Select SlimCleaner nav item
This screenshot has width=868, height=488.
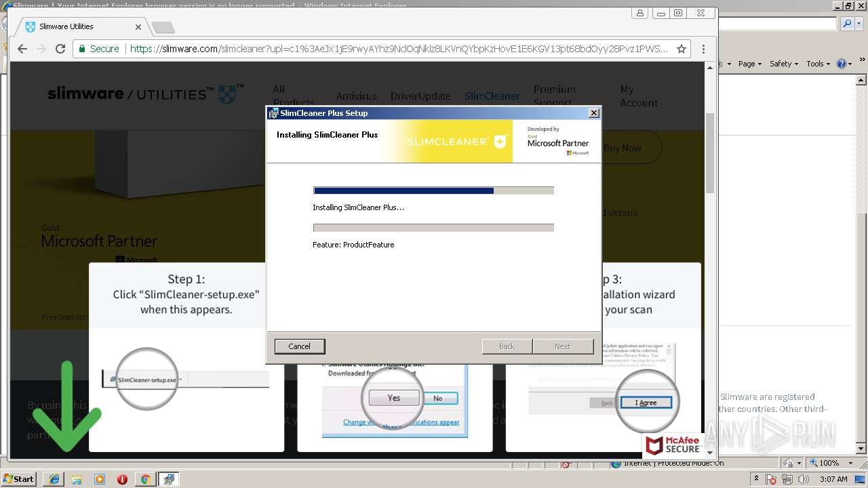point(492,96)
